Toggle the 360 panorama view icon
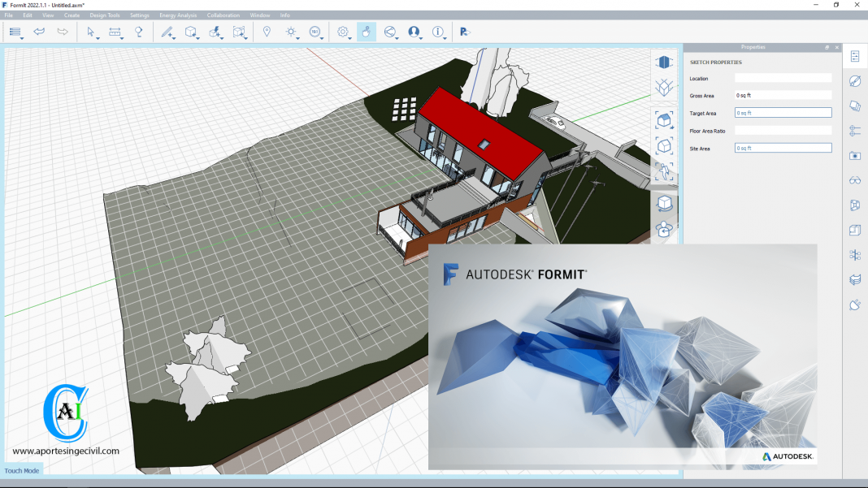868x488 pixels. [313, 32]
